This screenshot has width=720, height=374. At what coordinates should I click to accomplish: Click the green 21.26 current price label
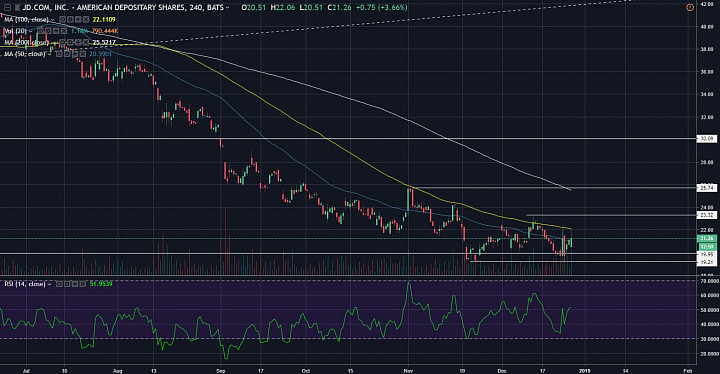coord(706,238)
